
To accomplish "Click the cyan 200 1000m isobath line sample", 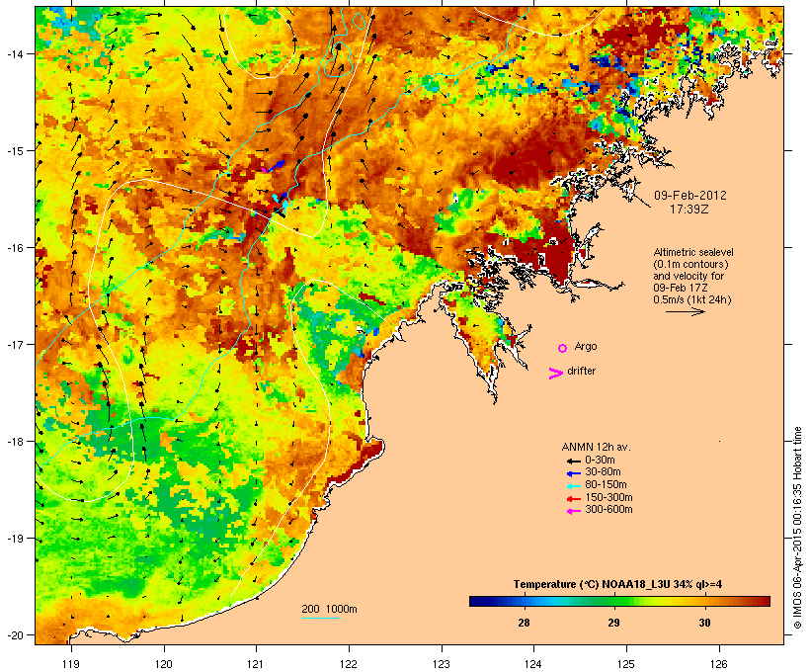I will pyautogui.click(x=320, y=618).
